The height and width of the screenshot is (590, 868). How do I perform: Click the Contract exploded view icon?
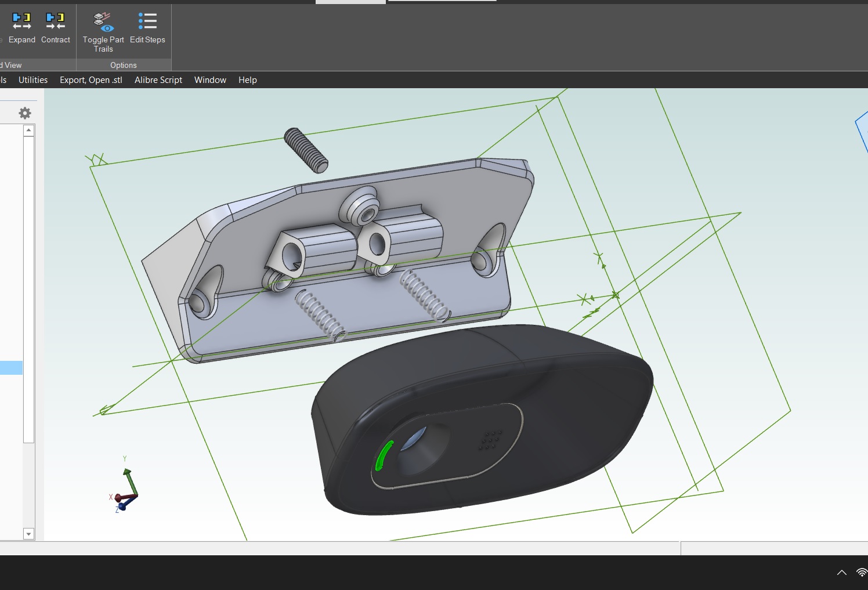pos(56,28)
